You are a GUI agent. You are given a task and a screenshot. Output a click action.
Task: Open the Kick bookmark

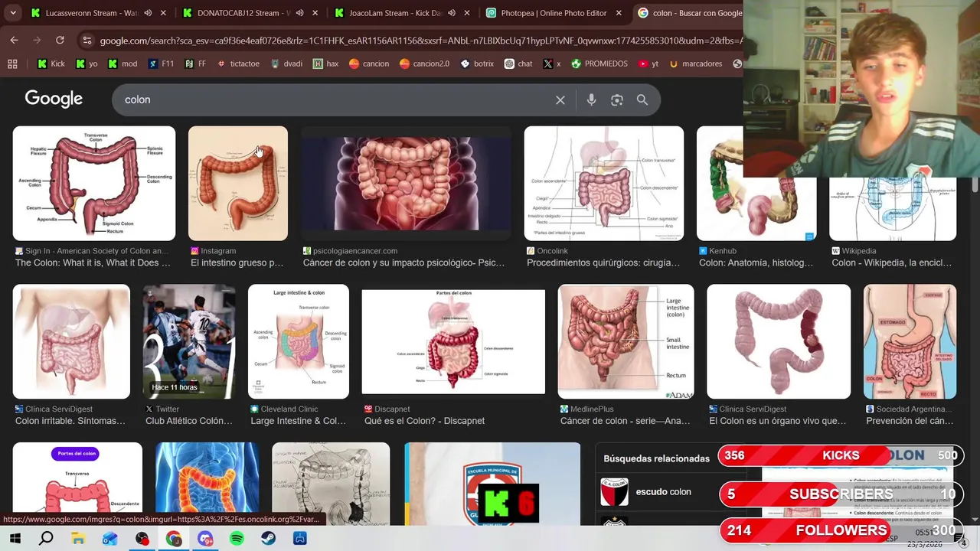51,64
